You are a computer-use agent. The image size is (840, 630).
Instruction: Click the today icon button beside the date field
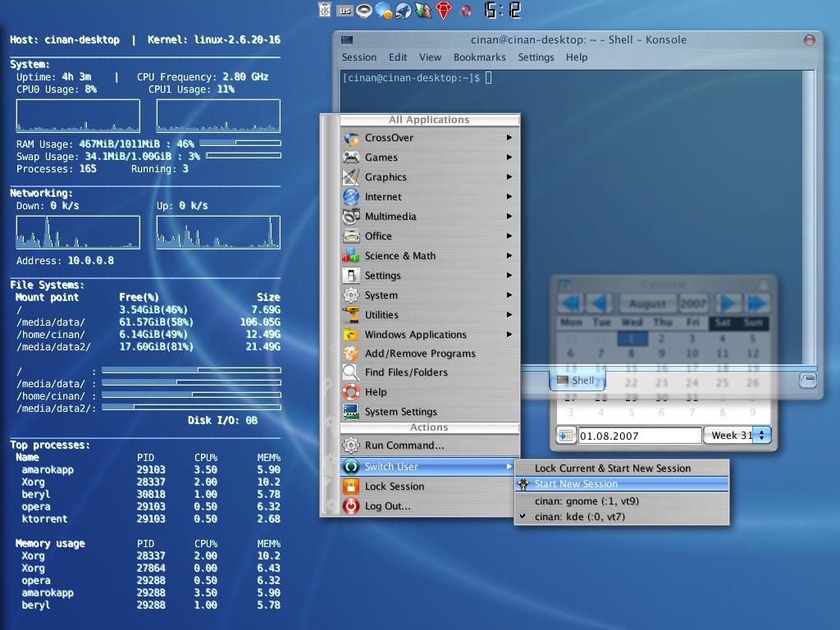coord(566,436)
